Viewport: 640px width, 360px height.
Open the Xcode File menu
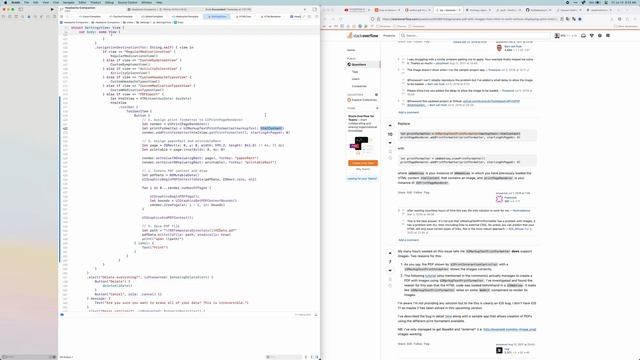pyautogui.click(x=27, y=2)
